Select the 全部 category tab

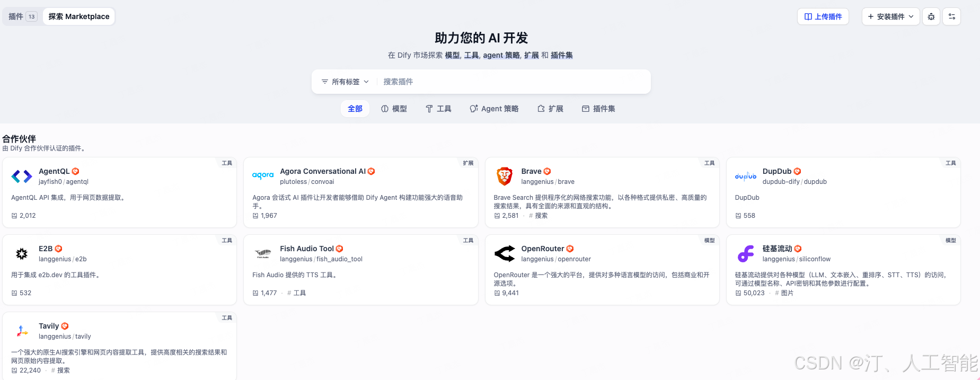[355, 109]
